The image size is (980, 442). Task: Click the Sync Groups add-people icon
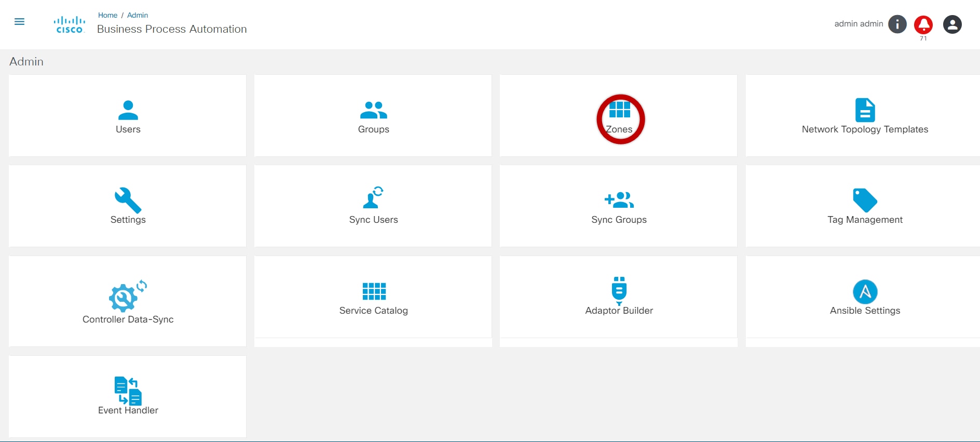(x=619, y=200)
